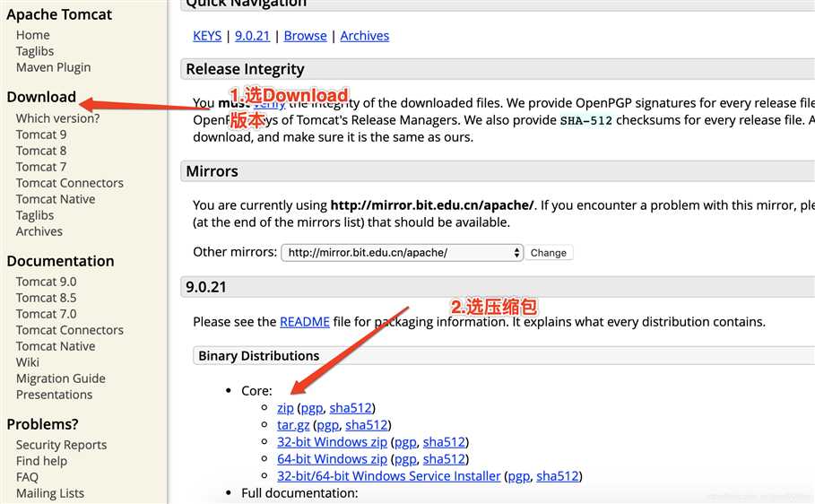This screenshot has height=504, width=815.
Task: Open the Migration Guide link
Action: coord(61,378)
